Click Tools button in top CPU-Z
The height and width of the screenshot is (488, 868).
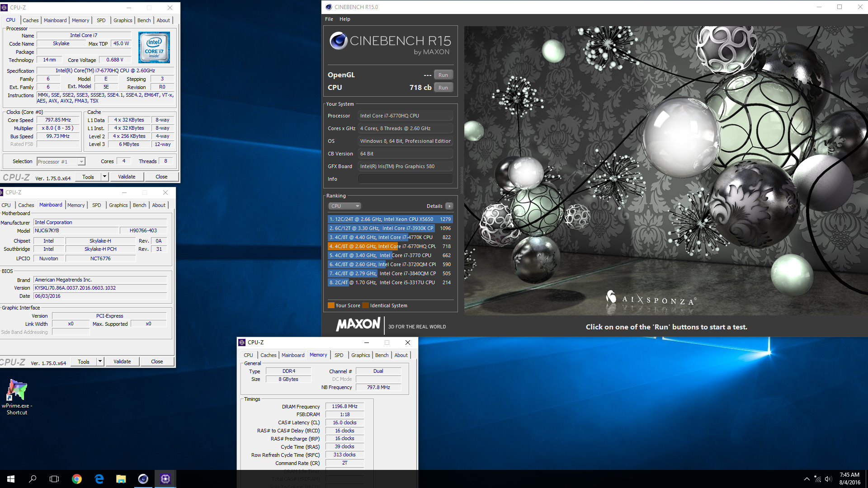[88, 177]
